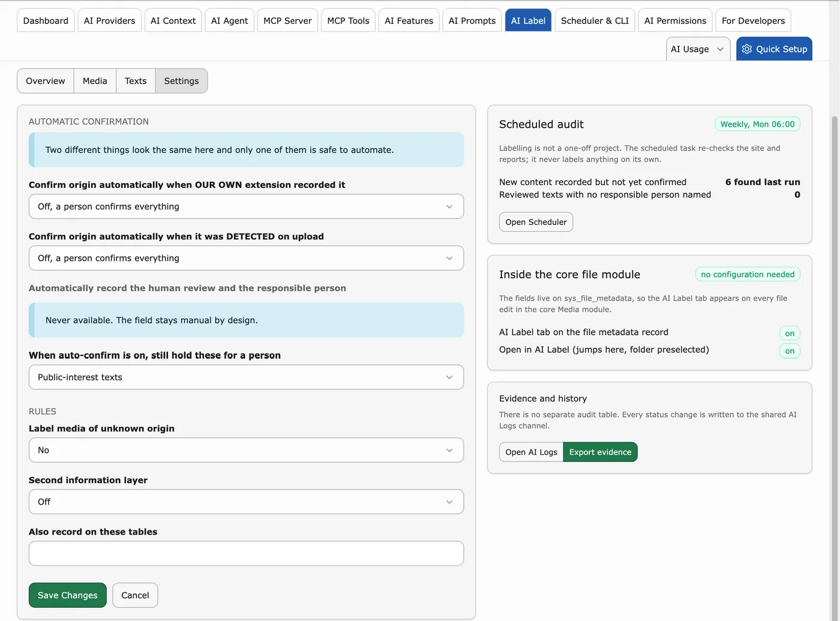Viewport: 840px width, 621px height.
Task: Expand the AI Usage dropdown
Action: pos(698,49)
